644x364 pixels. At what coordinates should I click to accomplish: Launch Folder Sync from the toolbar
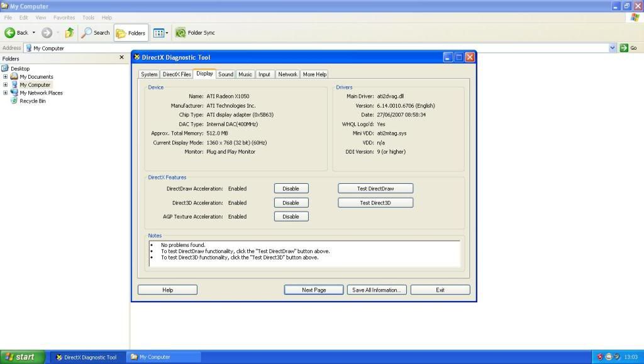195,33
